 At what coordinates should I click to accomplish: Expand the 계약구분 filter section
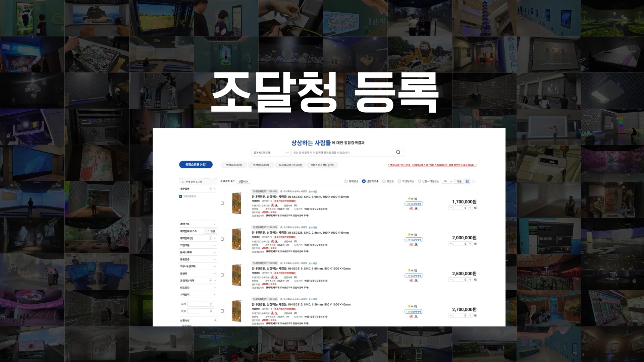tap(198, 224)
